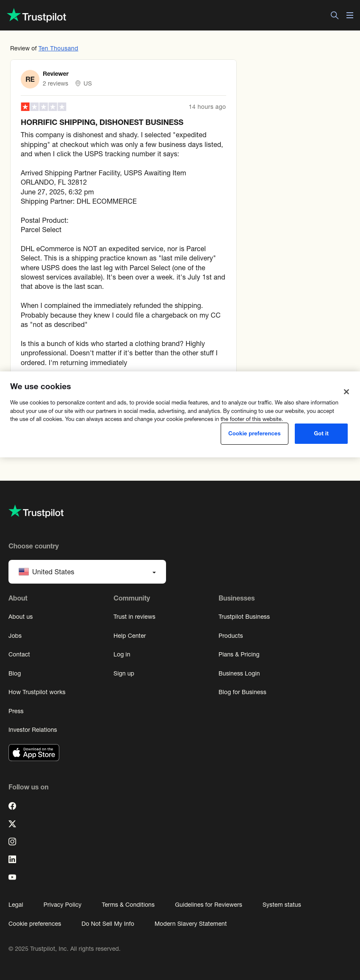Open the search icon in header
The image size is (360, 980).
tap(335, 15)
